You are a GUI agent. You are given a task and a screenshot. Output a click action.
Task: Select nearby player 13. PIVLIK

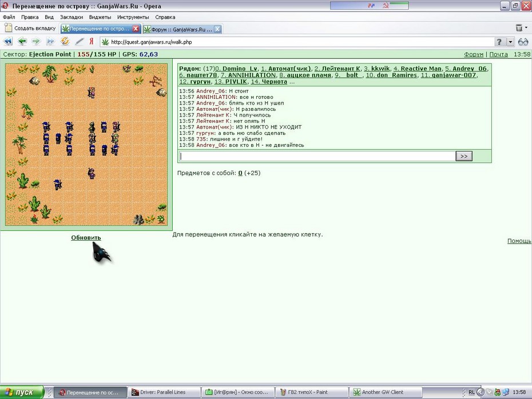[231, 81]
